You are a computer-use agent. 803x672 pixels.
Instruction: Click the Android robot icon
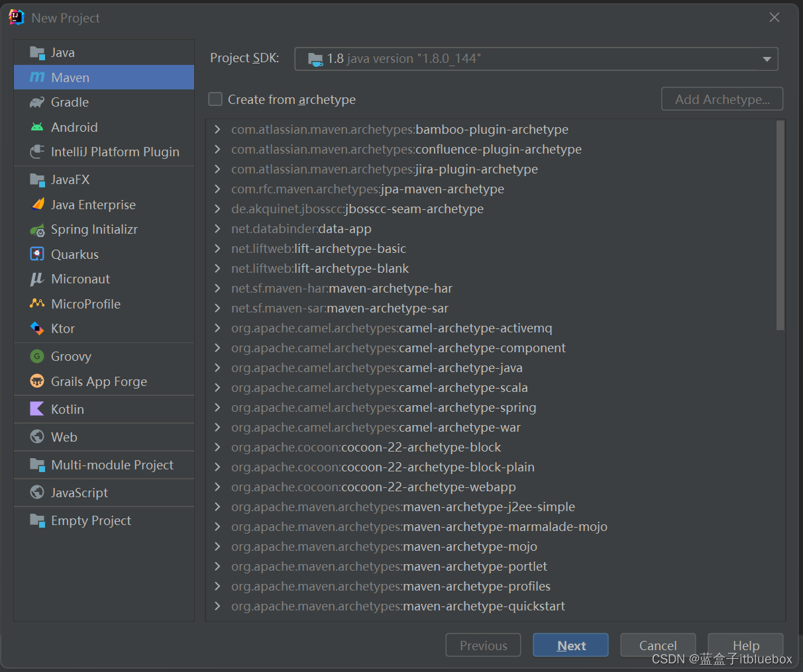(37, 127)
